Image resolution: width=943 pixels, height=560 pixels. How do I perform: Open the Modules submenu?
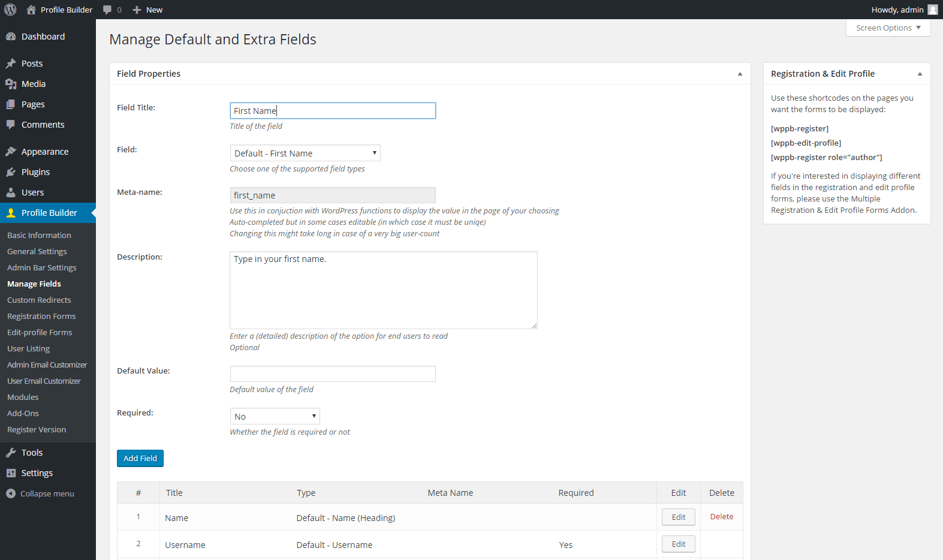pos(23,398)
